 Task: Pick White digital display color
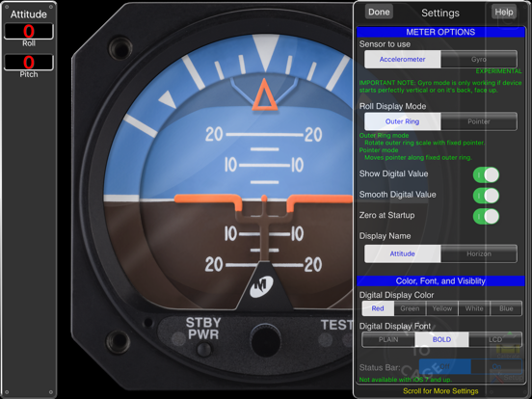click(x=474, y=308)
